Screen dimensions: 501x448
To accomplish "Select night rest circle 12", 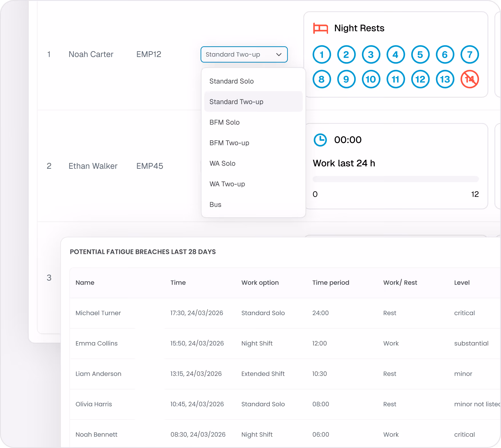I will pyautogui.click(x=420, y=79).
